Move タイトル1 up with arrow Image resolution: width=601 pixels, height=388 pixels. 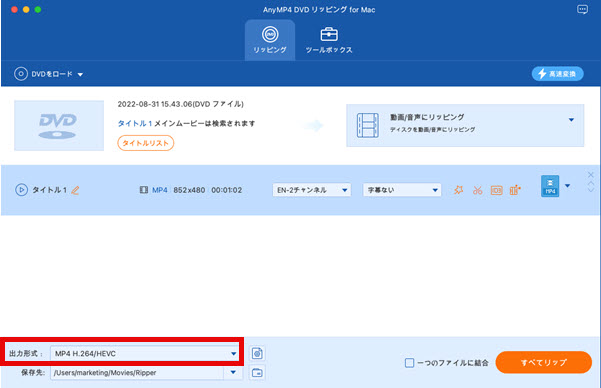click(591, 184)
